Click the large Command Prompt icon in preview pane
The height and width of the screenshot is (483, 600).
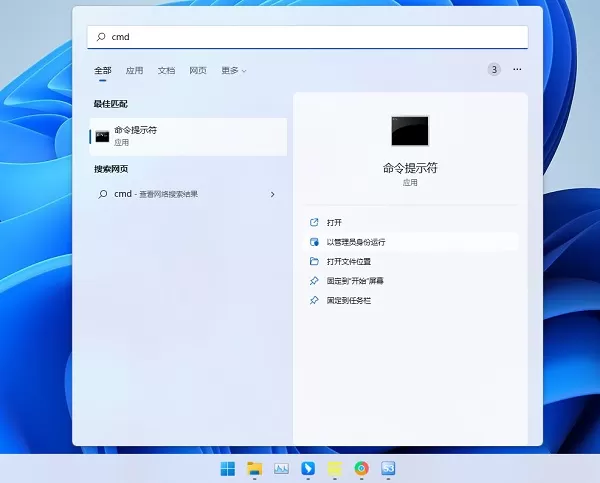pyautogui.click(x=410, y=131)
